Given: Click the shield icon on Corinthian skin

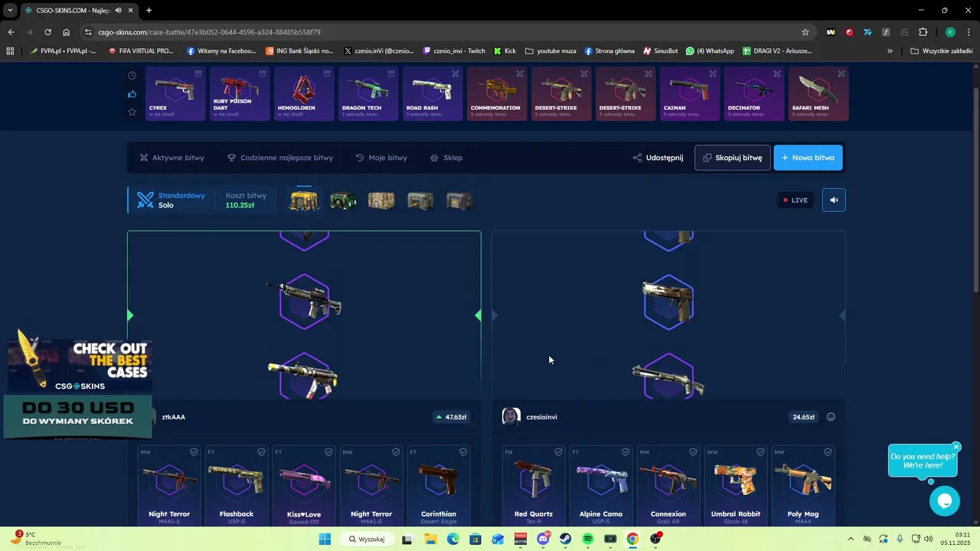Looking at the screenshot, I should coord(463,452).
